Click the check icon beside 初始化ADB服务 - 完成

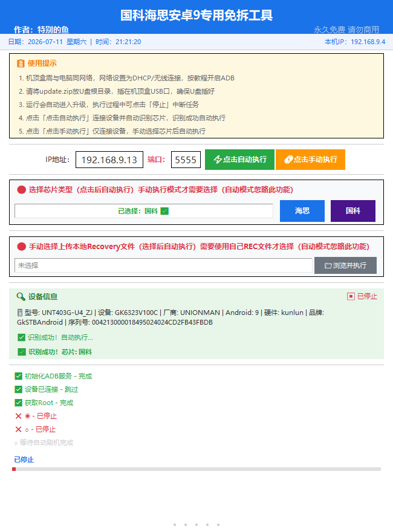point(18,376)
